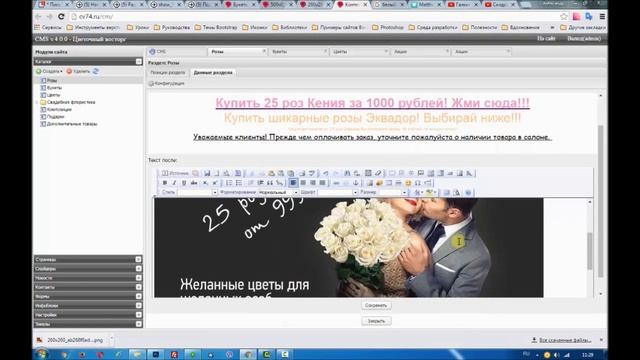Open the Позиции раздела tab
Viewport: 640px width, 360px height.
[168, 73]
